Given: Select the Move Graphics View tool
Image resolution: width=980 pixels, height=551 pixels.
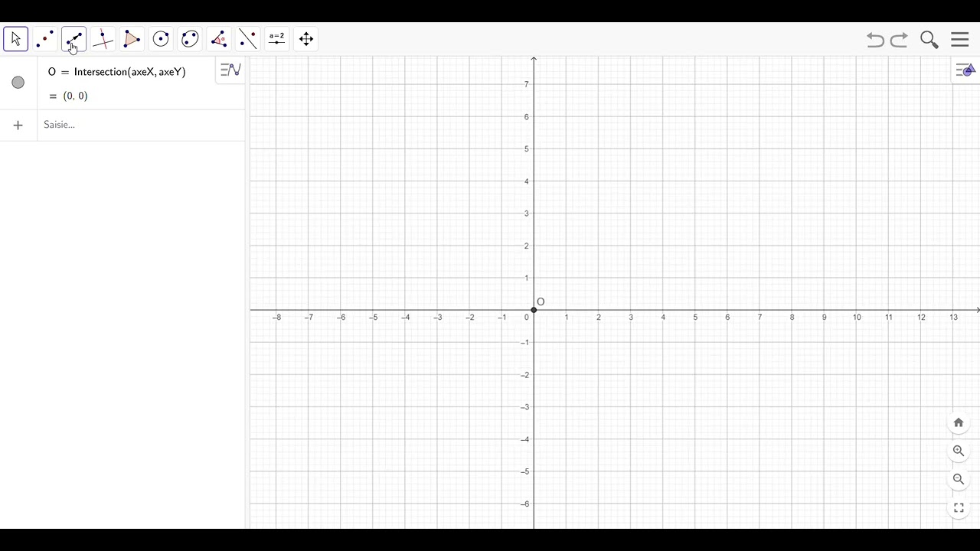Looking at the screenshot, I should (x=306, y=39).
